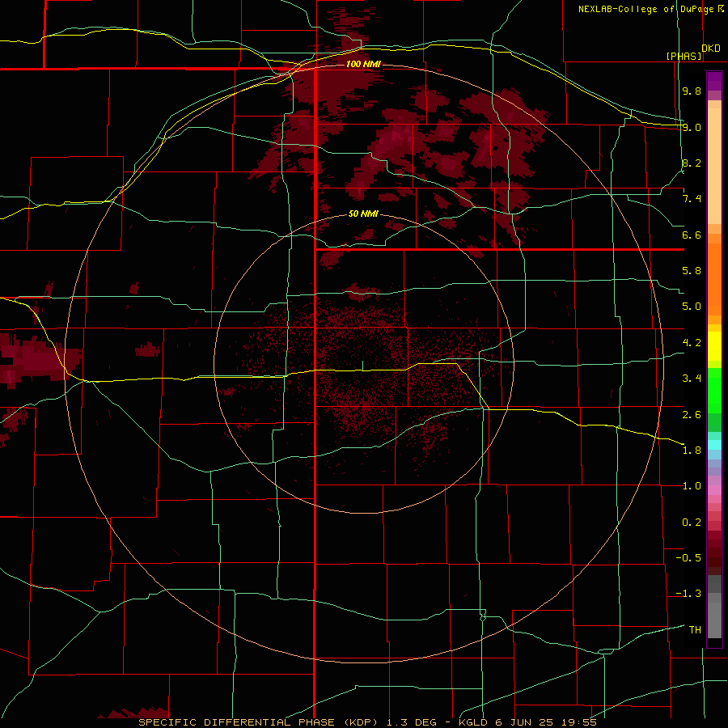Image resolution: width=728 pixels, height=728 pixels.
Task: Click the 50 NMI range ring label
Action: click(x=363, y=214)
